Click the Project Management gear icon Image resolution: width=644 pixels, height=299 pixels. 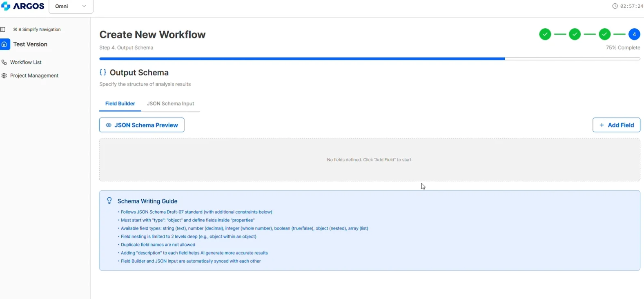(4, 76)
